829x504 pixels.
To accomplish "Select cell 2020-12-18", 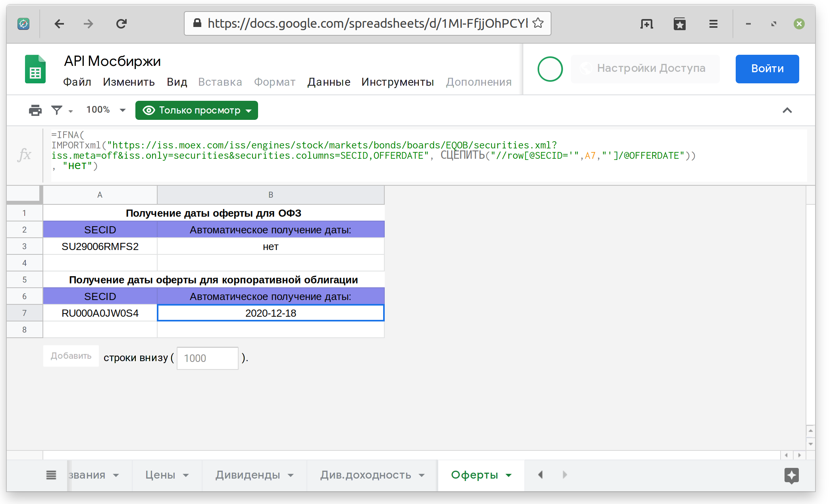I will [x=271, y=313].
